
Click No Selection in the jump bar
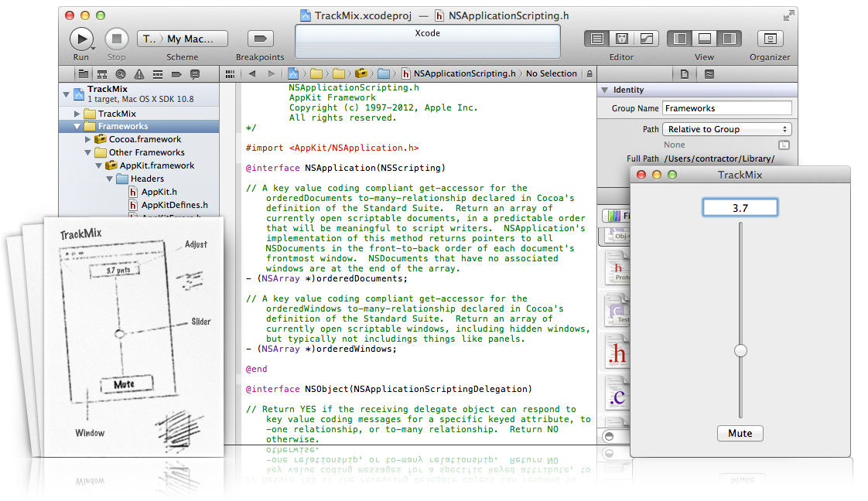click(552, 73)
